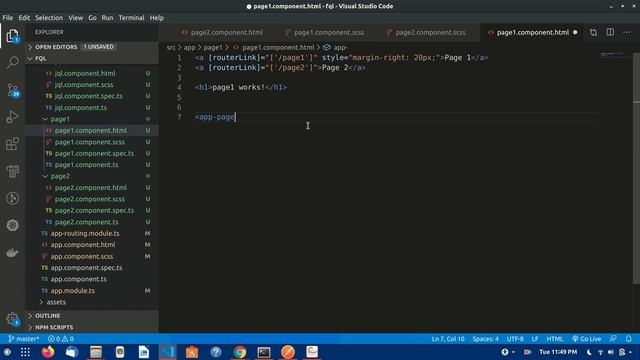The height and width of the screenshot is (360, 640).
Task: Open the clock Tue 11:49 PM
Action: [x=558, y=352]
